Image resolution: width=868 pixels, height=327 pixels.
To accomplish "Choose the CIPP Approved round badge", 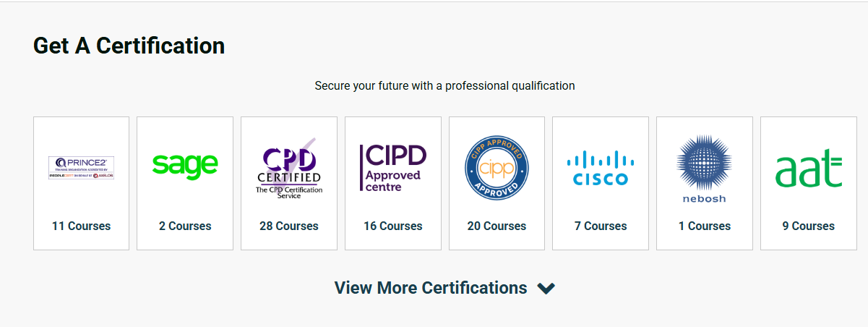I will (497, 168).
